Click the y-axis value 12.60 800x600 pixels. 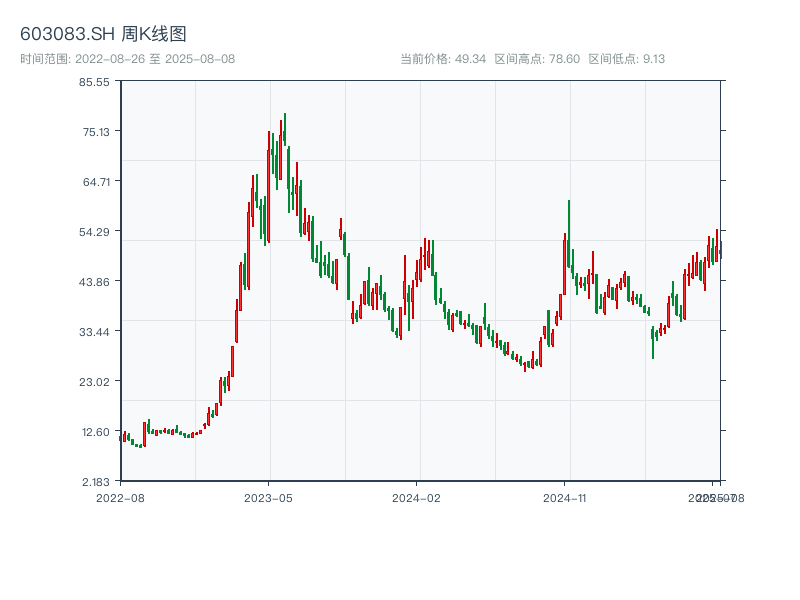[95, 432]
